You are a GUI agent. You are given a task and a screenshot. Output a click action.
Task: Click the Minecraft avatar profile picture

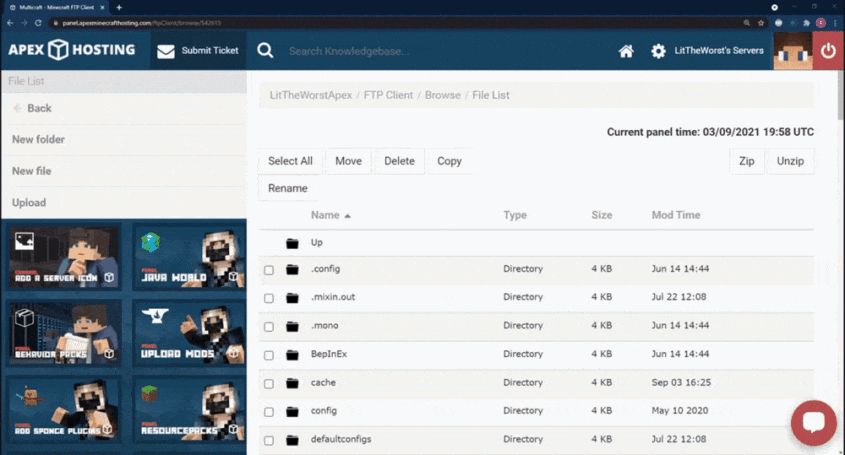click(x=793, y=51)
